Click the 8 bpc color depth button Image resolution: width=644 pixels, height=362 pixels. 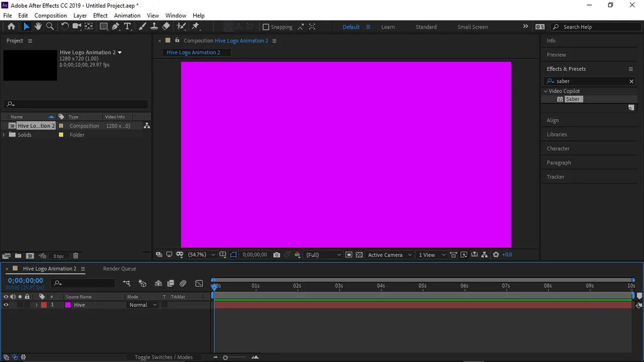click(59, 256)
